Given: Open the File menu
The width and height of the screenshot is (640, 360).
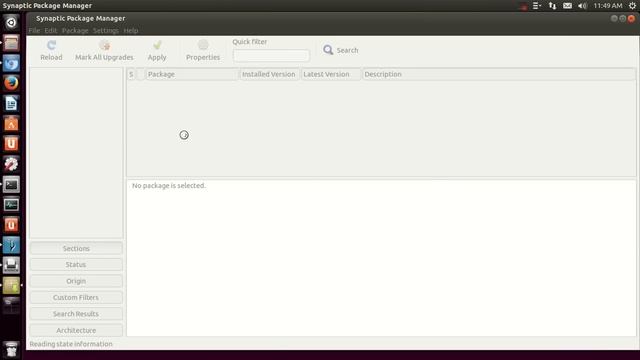Looking at the screenshot, I should (34, 31).
